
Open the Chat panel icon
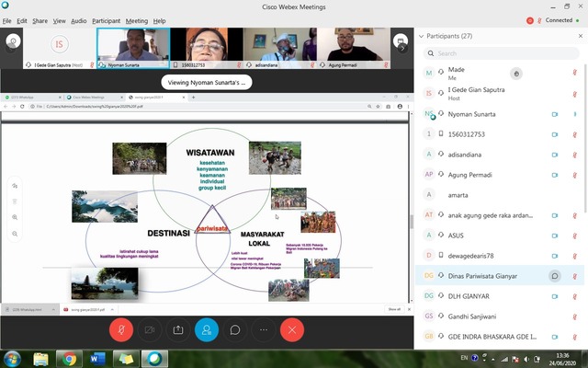pyautogui.click(x=235, y=329)
